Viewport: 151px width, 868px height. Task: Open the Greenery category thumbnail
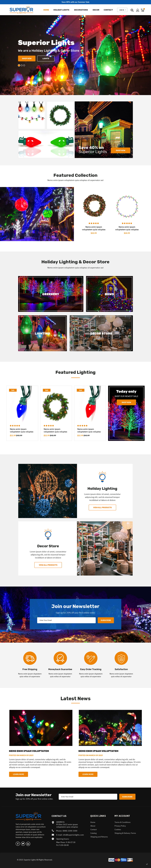coord(50,294)
